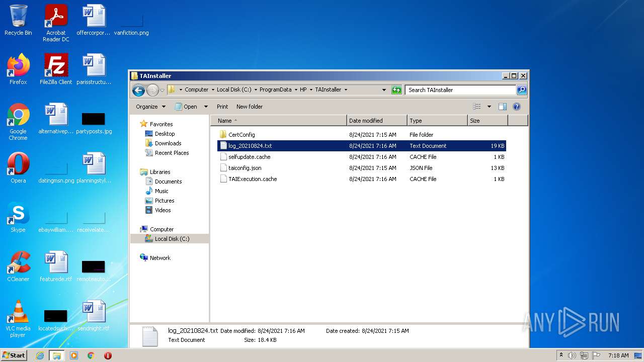
Task: Open VLC media player shortcut
Action: point(18,319)
